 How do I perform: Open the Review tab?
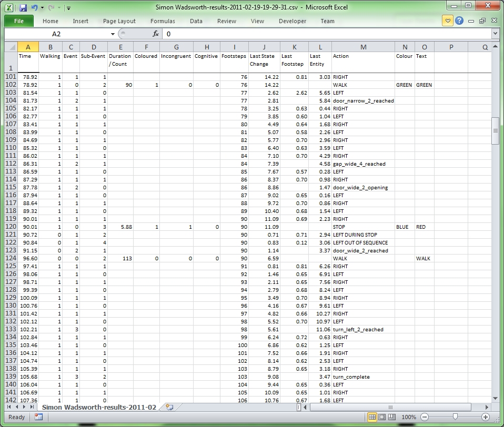point(227,21)
